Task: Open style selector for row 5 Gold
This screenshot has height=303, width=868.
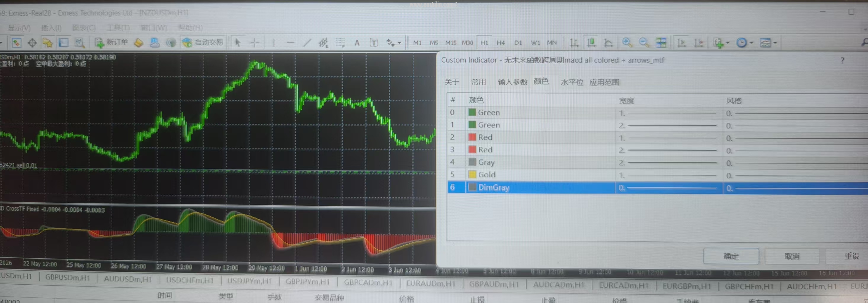Action: [x=795, y=176]
